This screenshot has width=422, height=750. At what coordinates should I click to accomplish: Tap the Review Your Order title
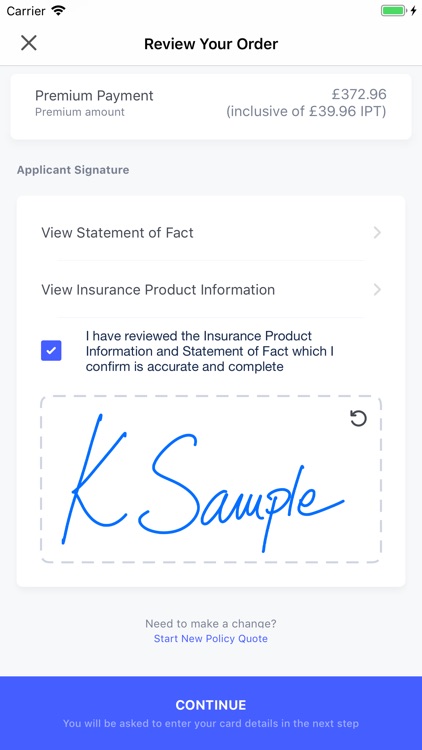coord(211,44)
